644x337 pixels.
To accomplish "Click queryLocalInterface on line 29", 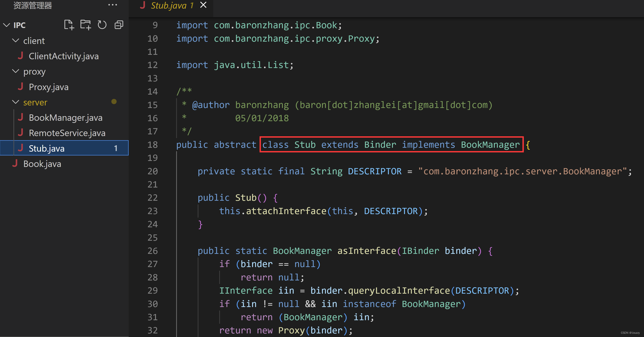I will (399, 291).
